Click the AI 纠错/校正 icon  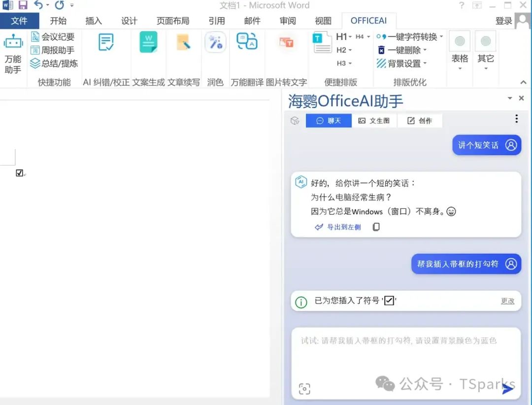[106, 42]
